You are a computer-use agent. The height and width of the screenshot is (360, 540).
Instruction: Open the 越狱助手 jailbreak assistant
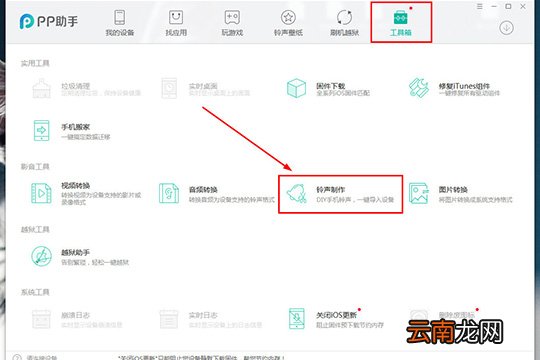pyautogui.click(x=80, y=256)
